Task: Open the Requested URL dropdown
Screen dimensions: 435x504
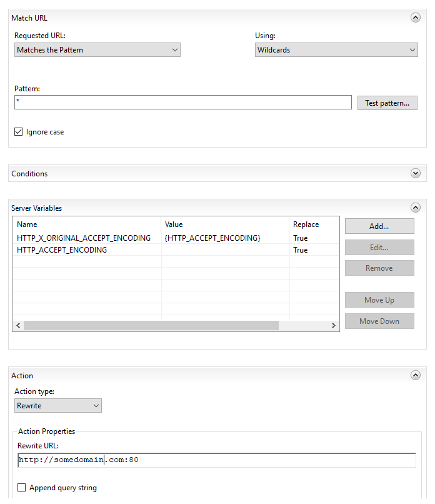Action: [x=97, y=50]
